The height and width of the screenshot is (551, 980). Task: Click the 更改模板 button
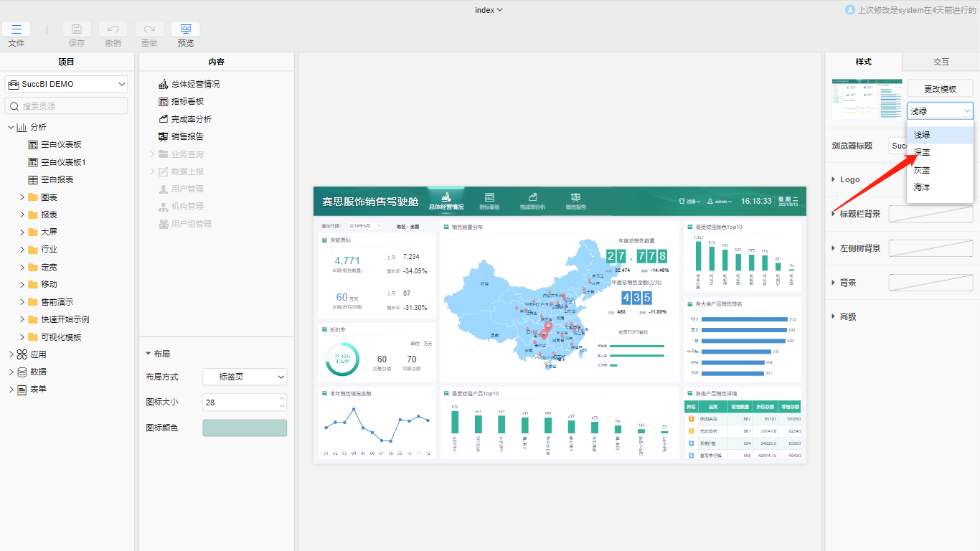point(940,89)
